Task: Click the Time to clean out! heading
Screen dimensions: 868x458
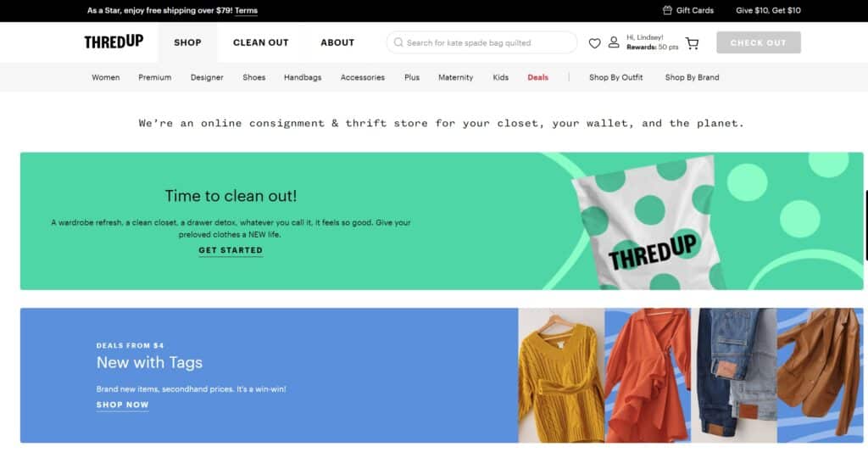Action: pos(231,196)
